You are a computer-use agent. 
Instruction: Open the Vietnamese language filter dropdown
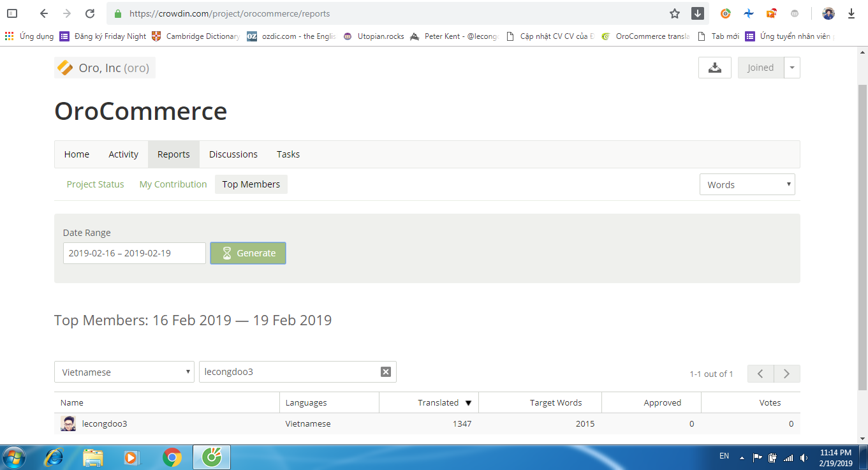124,372
